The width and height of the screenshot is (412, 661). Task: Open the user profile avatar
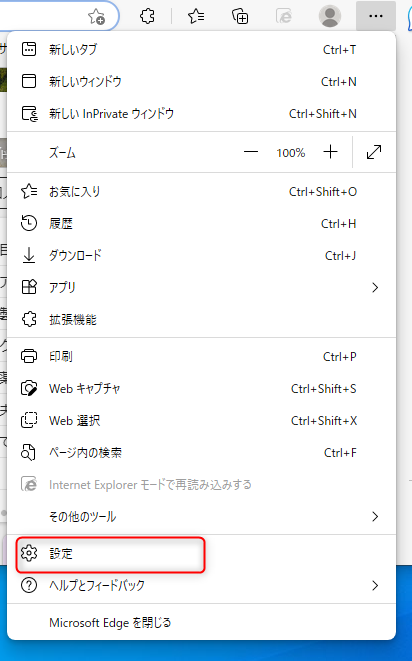[x=330, y=16]
